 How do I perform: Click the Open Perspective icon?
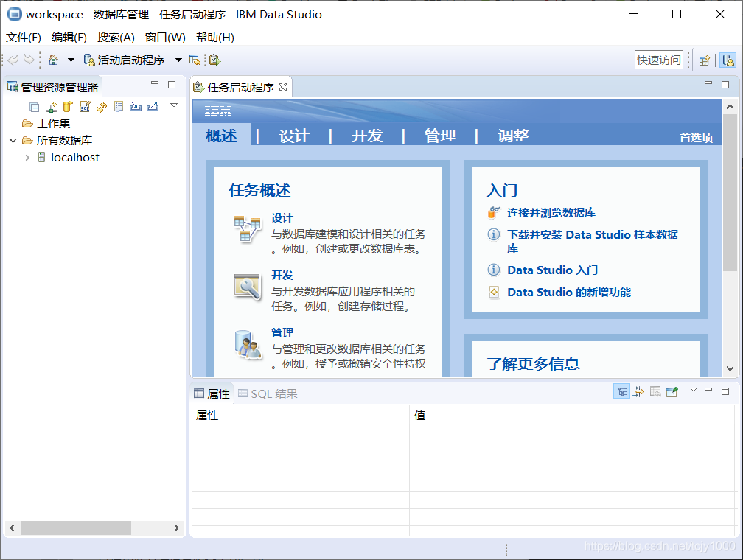705,60
